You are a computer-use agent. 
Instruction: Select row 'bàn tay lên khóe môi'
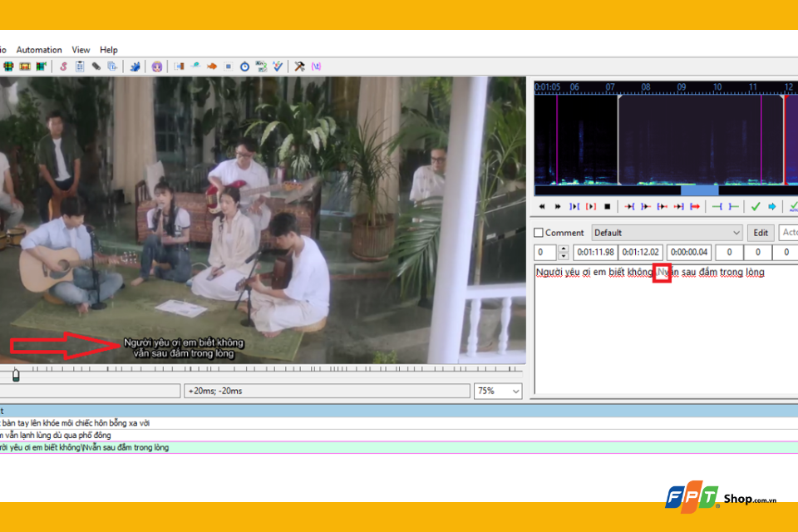pyautogui.click(x=399, y=423)
